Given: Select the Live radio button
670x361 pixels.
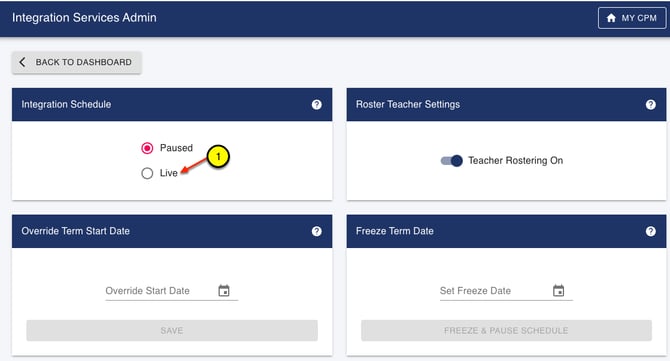Looking at the screenshot, I should click(x=147, y=173).
